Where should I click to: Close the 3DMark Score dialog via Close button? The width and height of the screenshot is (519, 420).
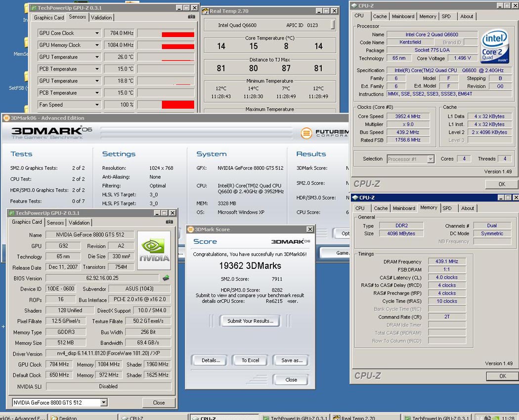(291, 379)
